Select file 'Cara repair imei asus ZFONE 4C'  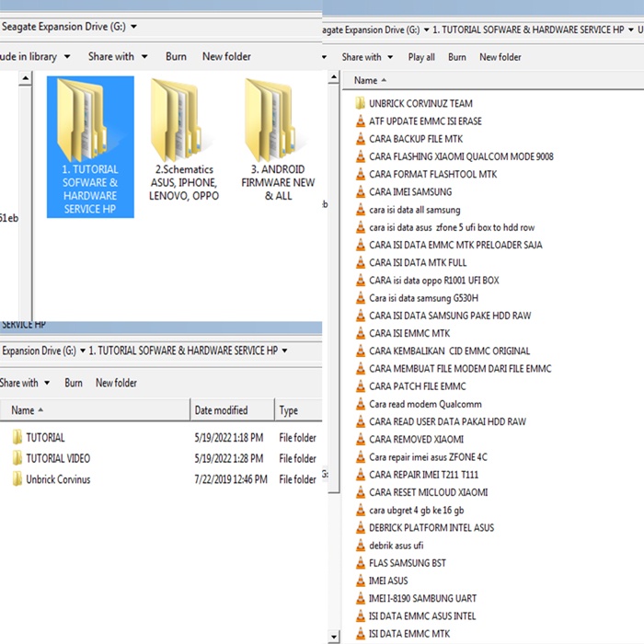[x=428, y=457]
